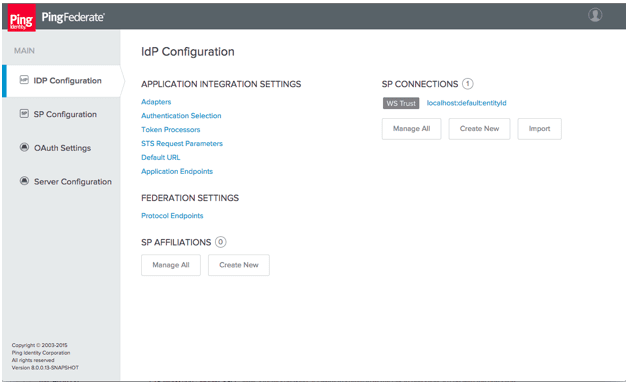Click the Ping Identity logo

tap(22, 18)
